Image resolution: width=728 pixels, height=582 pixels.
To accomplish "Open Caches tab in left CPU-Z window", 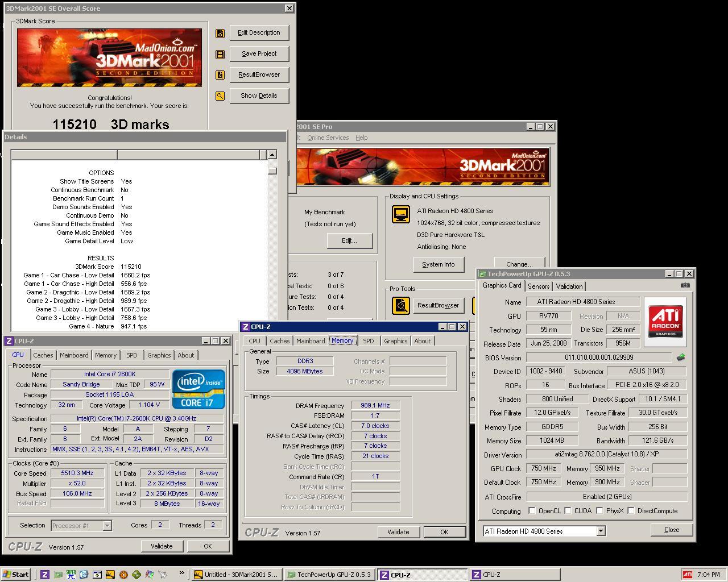I will coord(43,355).
